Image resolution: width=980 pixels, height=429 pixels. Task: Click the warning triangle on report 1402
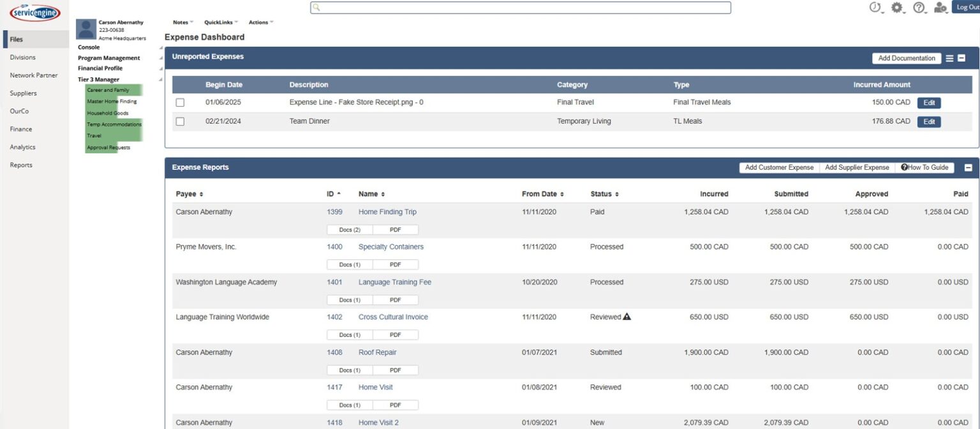627,317
